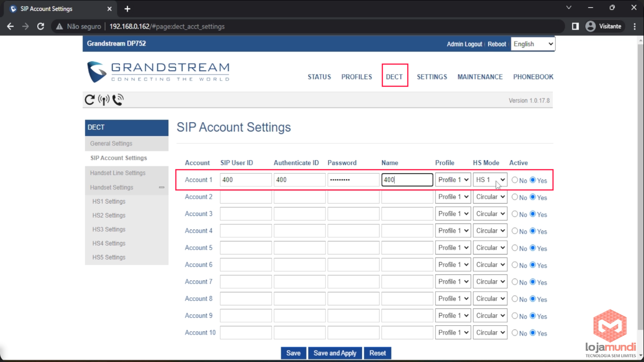644x362 pixels.
Task: Click the browser forward arrow
Action: [25, 26]
